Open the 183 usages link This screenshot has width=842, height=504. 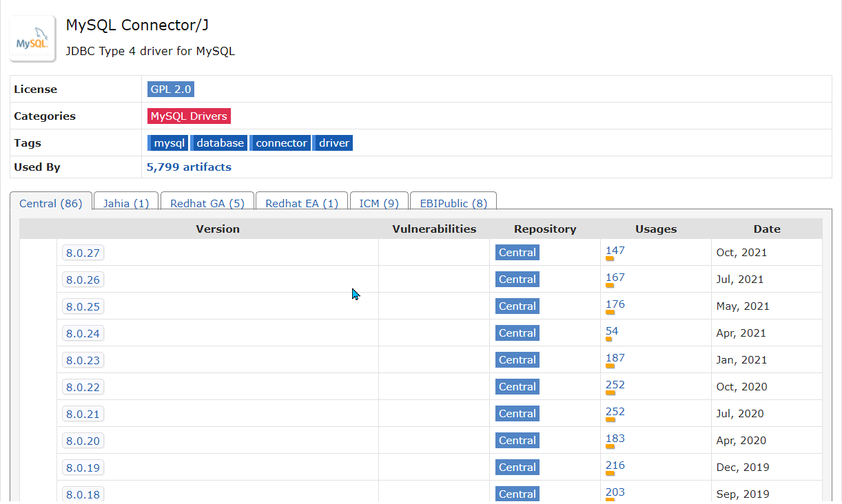(x=615, y=439)
